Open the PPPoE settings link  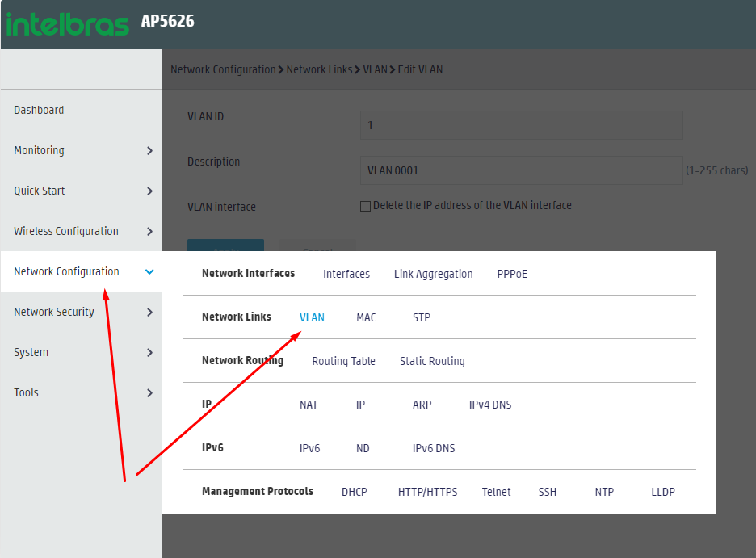pyautogui.click(x=512, y=275)
